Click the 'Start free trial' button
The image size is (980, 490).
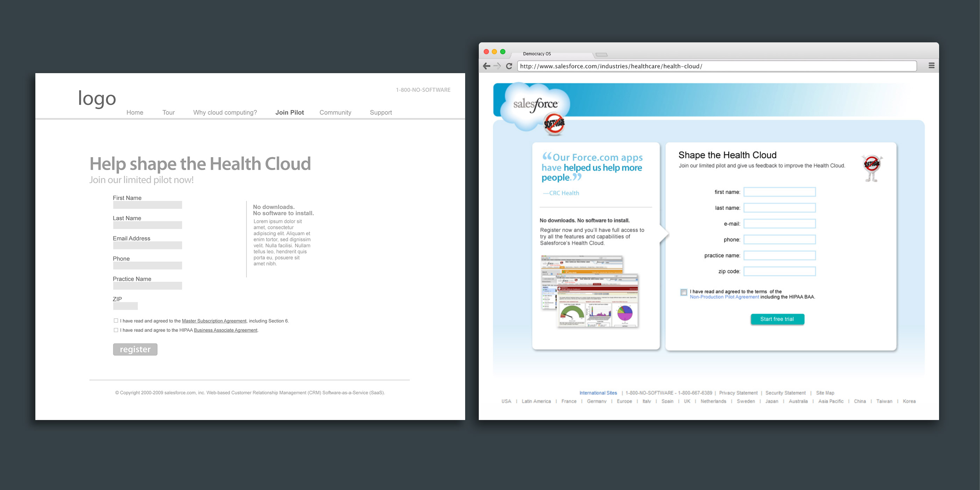click(779, 319)
